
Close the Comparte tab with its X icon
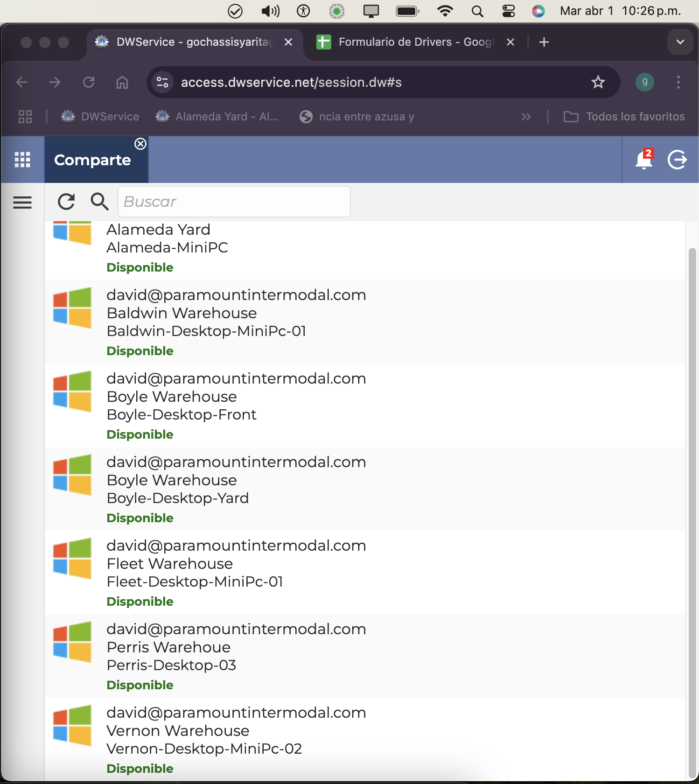click(140, 144)
